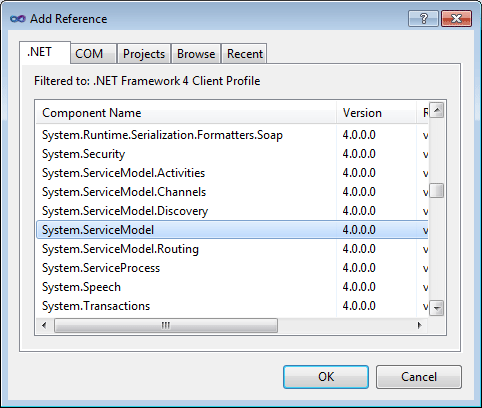Image resolution: width=482 pixels, height=408 pixels.
Task: Click the vertical scrollbar down arrow
Action: (437, 307)
